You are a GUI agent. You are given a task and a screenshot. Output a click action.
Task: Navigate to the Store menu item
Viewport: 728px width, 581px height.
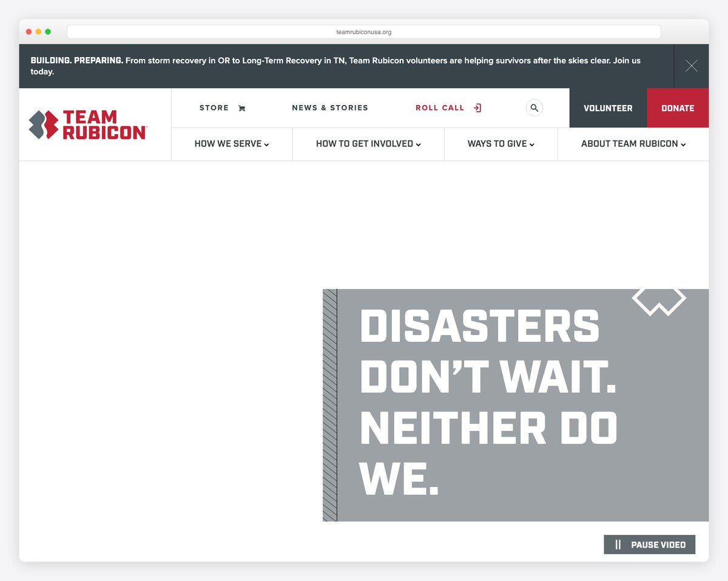[214, 107]
